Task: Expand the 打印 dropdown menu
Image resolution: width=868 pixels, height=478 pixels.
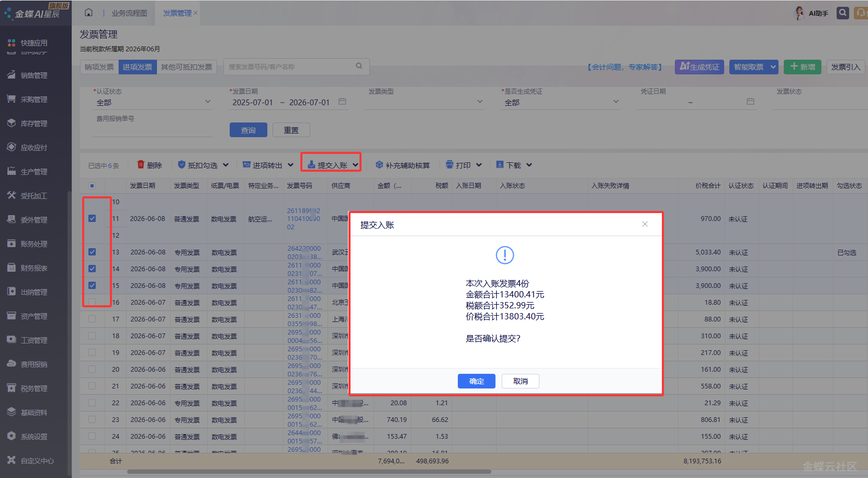Action: pyautogui.click(x=479, y=165)
